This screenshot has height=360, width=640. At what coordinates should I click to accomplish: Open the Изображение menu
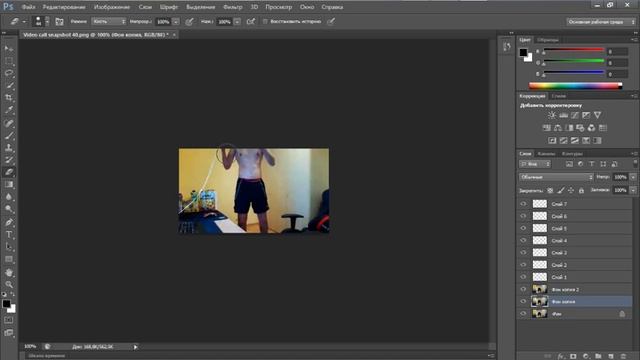pos(111,7)
